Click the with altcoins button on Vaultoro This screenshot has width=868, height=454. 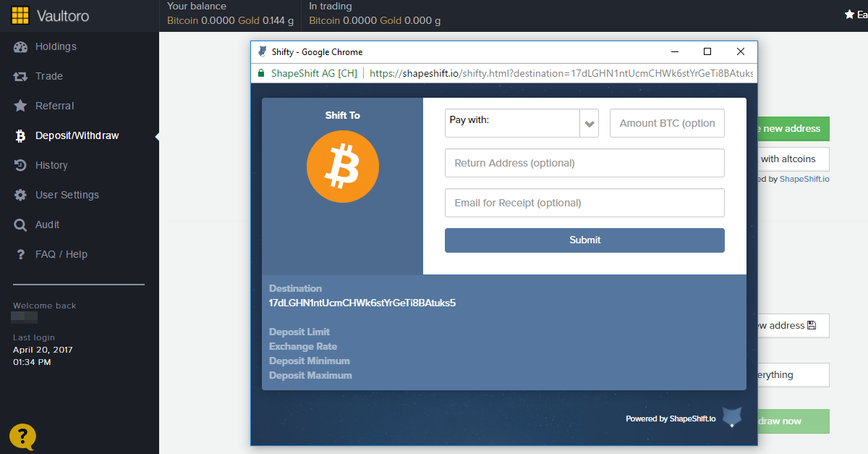click(x=792, y=159)
